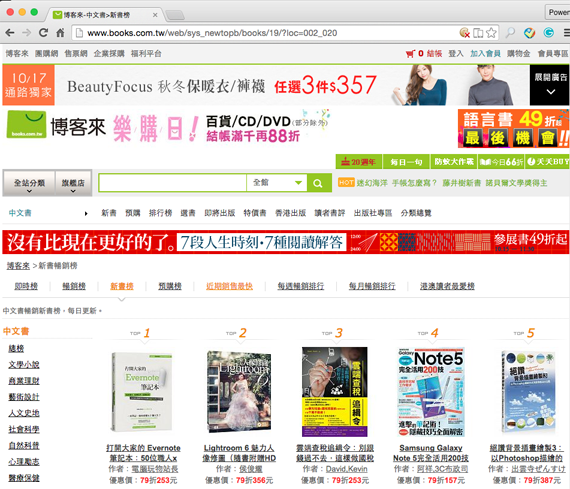Screen dimensions: 570x489
Task: Click the 語言書49折 promo banner
Action: 513,128
